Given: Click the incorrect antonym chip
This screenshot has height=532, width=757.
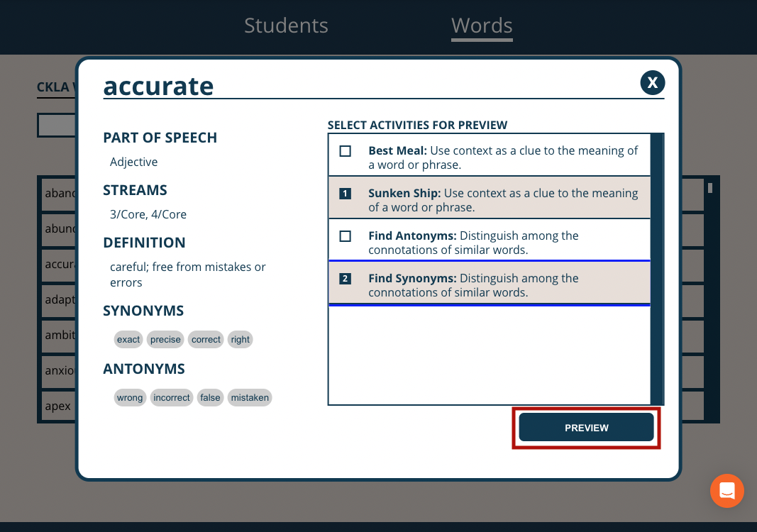Looking at the screenshot, I should (x=171, y=397).
